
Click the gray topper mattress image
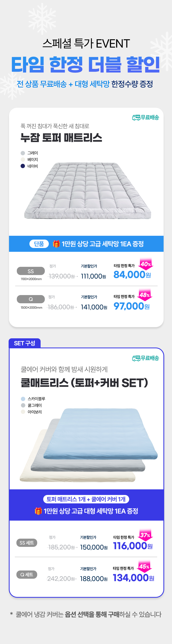pyautogui.click(x=88, y=190)
